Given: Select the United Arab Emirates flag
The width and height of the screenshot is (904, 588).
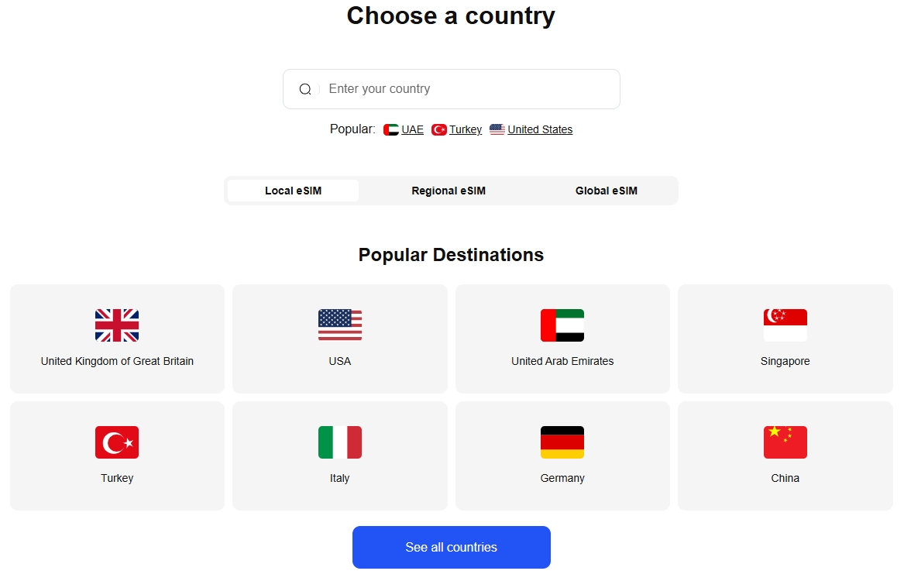Looking at the screenshot, I should click(x=562, y=325).
